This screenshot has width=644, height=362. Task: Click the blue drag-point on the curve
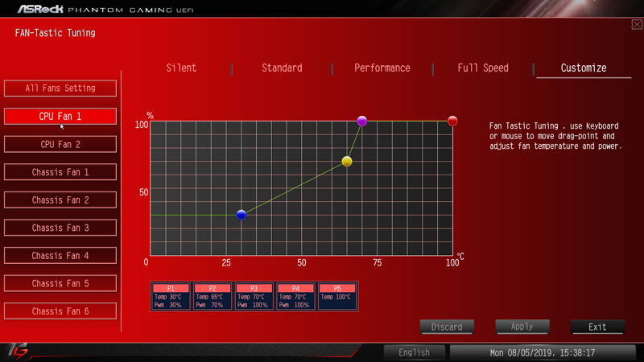(x=242, y=215)
